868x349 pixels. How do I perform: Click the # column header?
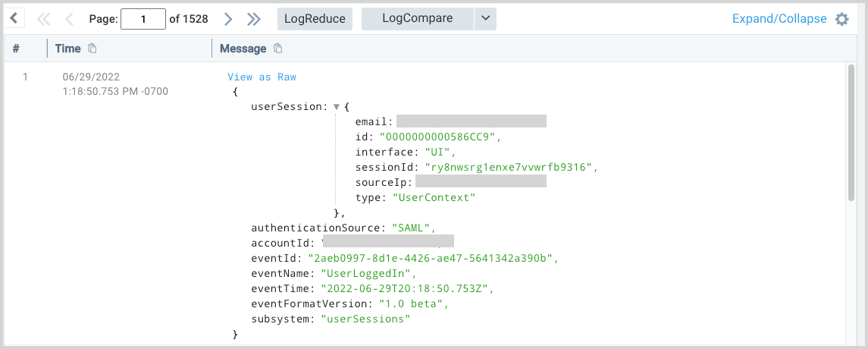pyautogui.click(x=16, y=49)
